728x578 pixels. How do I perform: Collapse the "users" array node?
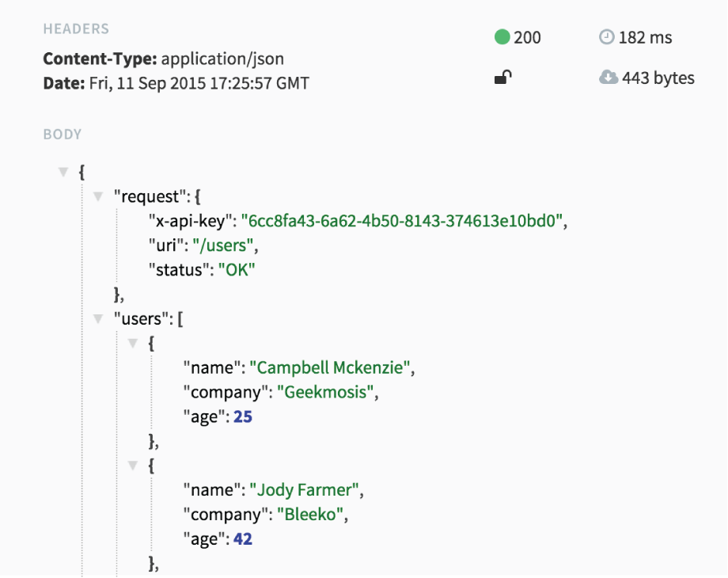(97, 318)
